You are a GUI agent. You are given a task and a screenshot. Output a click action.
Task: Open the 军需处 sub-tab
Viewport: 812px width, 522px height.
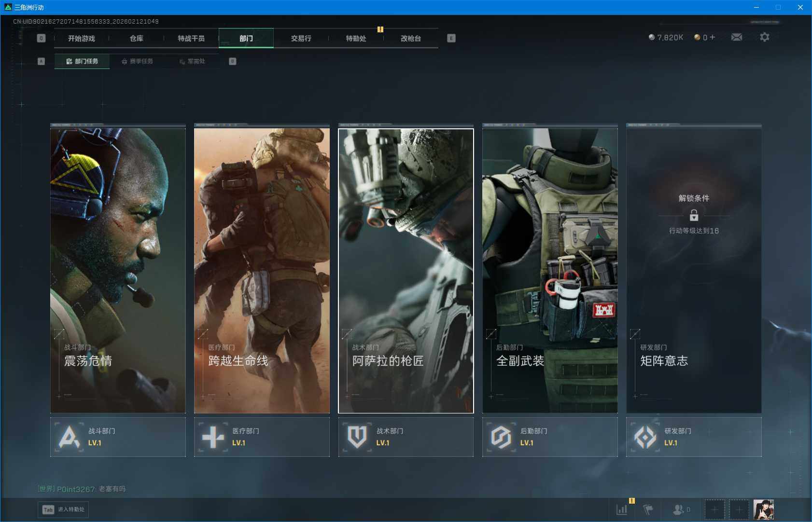coord(193,61)
